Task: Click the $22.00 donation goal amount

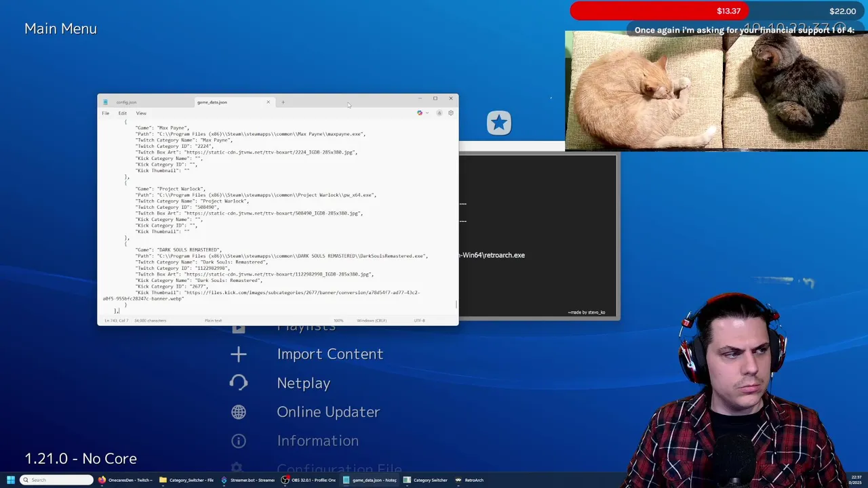Action: point(842,11)
